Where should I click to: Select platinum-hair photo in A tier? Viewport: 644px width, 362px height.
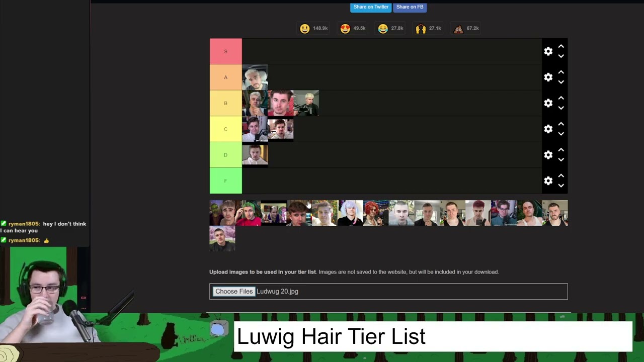[x=255, y=77]
